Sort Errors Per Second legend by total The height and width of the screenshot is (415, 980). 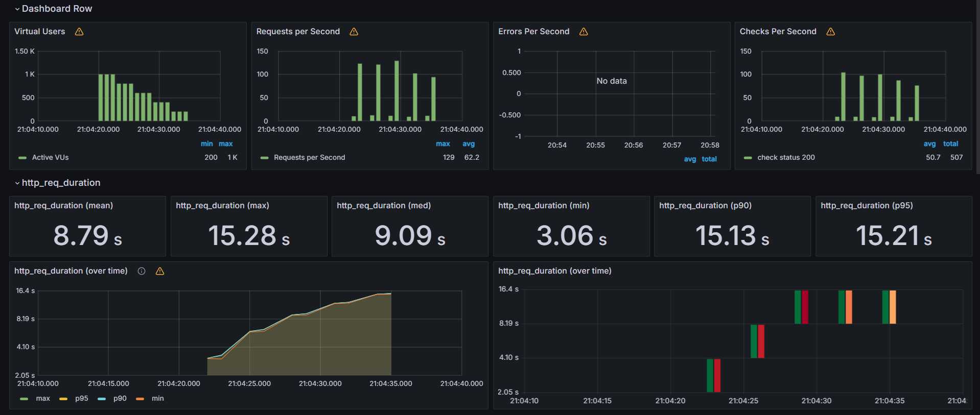click(709, 159)
